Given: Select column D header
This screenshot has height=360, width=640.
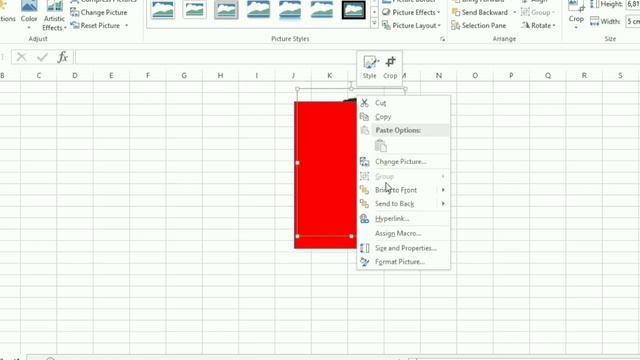Looking at the screenshot, I should point(75,76).
